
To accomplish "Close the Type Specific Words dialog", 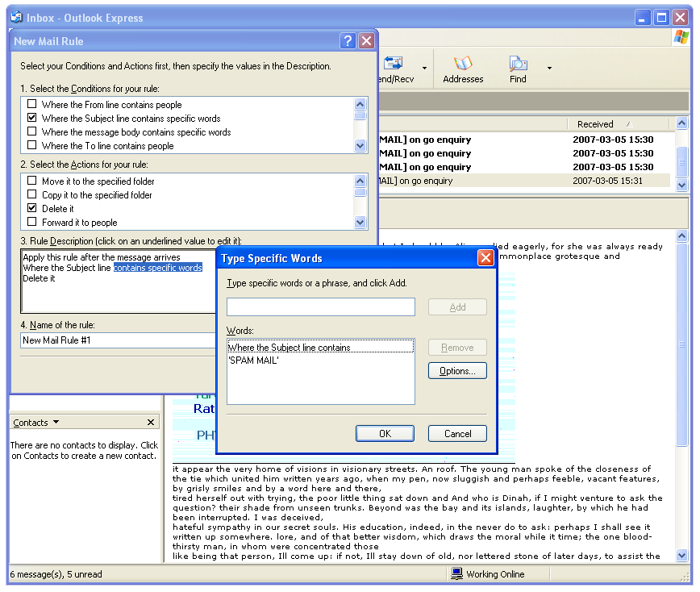I will [x=485, y=257].
